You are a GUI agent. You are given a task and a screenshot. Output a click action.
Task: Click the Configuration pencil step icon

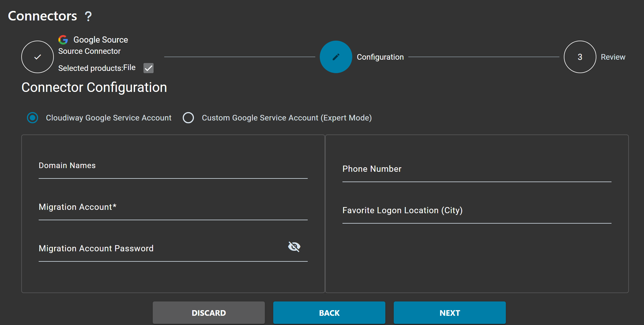coord(336,57)
